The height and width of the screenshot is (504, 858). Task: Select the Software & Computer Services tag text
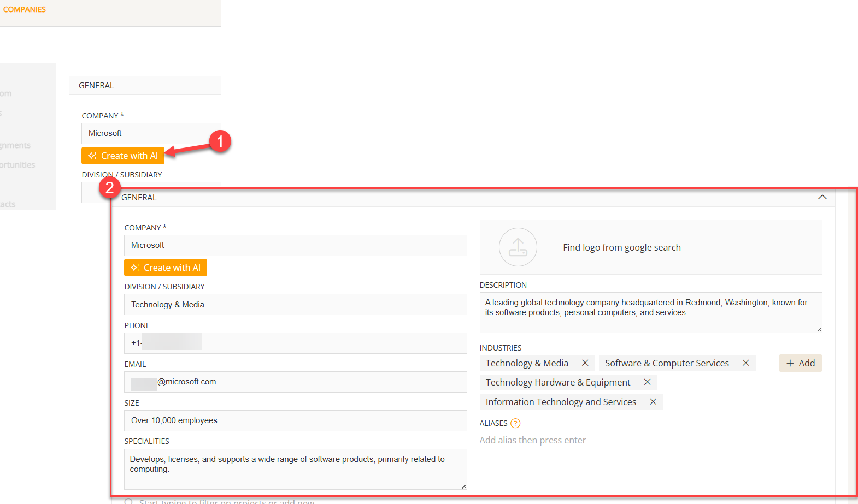click(x=667, y=363)
